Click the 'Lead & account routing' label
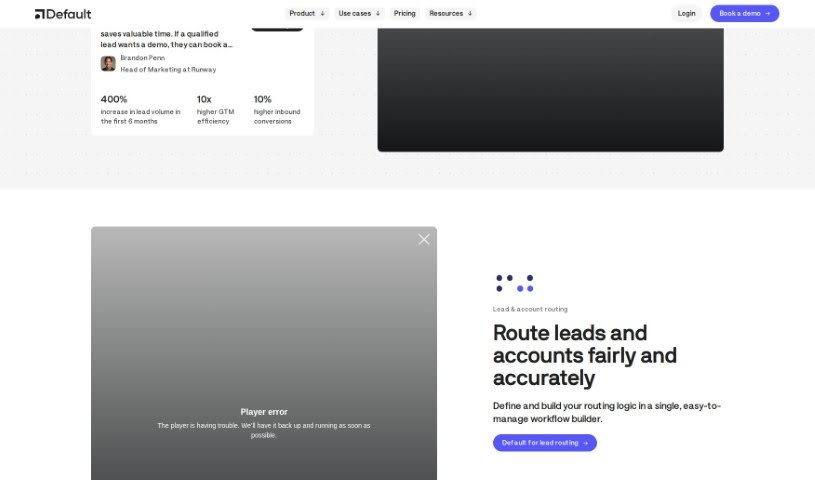The height and width of the screenshot is (480, 815). pyautogui.click(x=530, y=309)
